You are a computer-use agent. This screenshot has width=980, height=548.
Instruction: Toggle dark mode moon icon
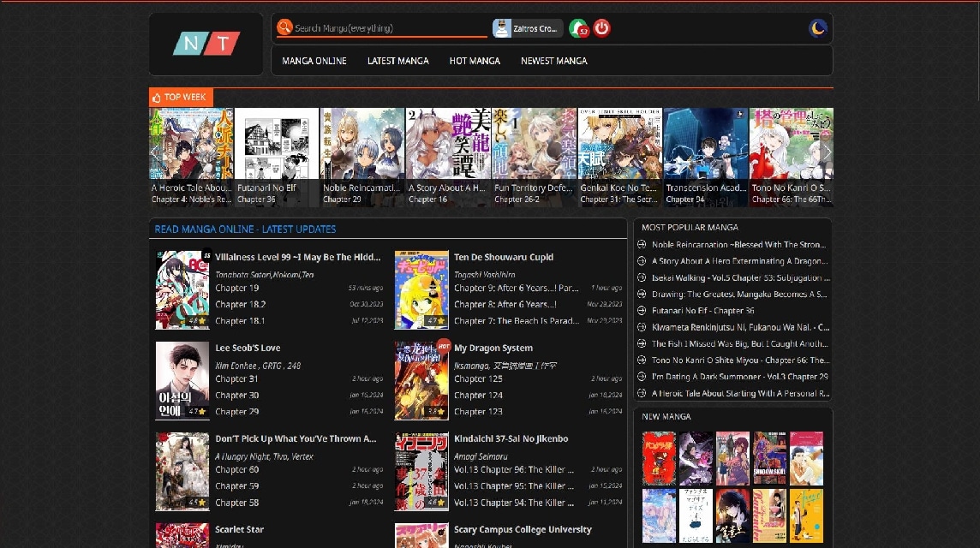pyautogui.click(x=817, y=28)
